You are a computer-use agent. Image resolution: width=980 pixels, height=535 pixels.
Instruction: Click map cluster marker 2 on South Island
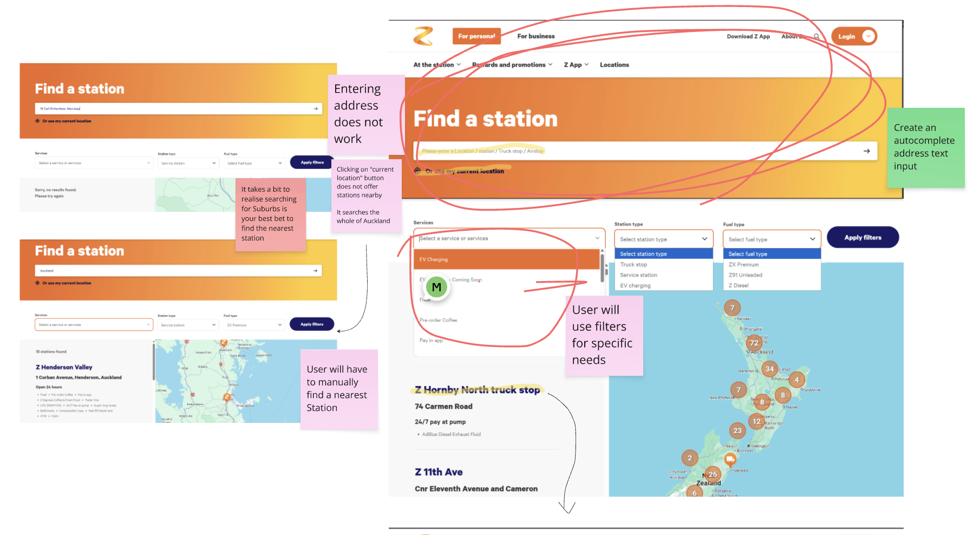(689, 458)
